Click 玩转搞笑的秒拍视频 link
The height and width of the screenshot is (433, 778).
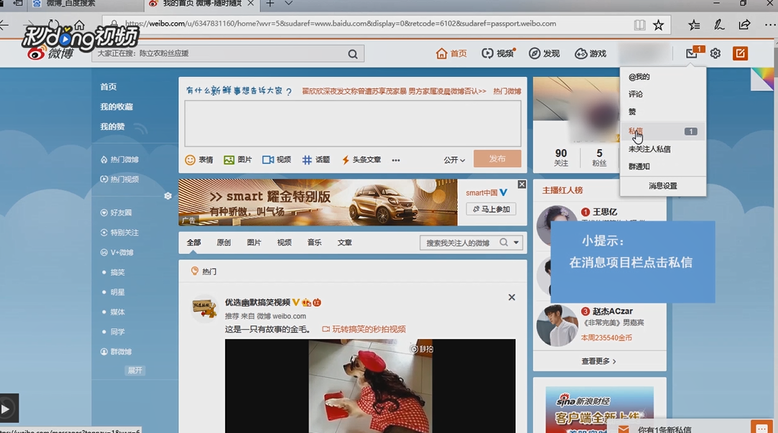click(x=364, y=329)
